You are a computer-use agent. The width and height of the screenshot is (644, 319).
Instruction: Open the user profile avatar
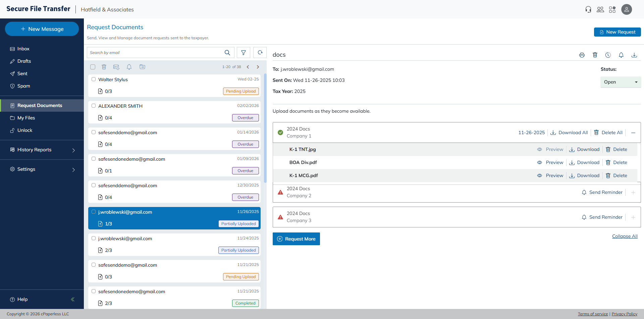[626, 9]
